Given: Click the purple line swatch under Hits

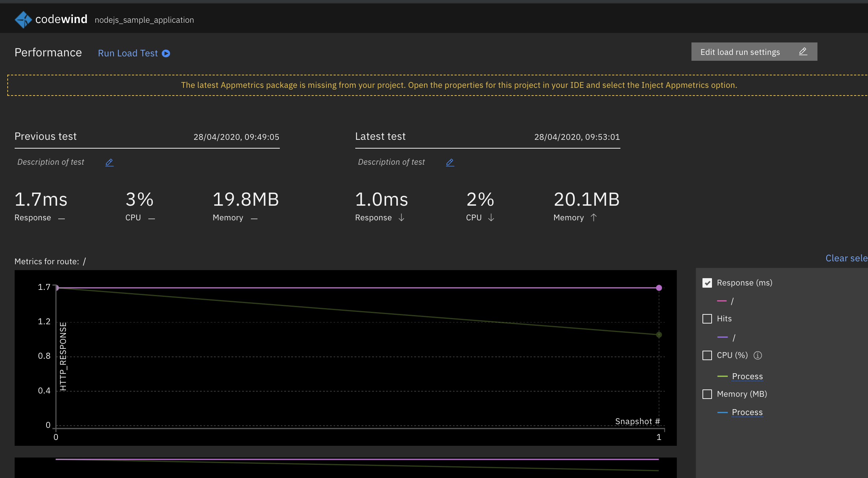Looking at the screenshot, I should 722,337.
